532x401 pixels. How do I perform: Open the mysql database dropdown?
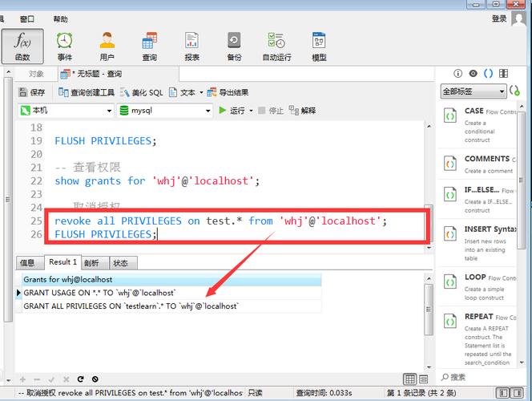tap(165, 111)
